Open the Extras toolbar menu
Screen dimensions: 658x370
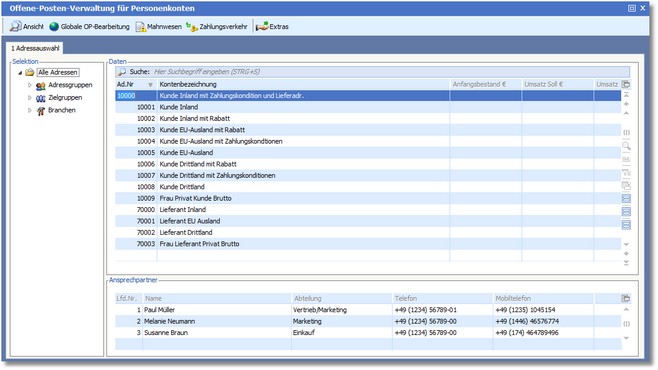tap(272, 26)
